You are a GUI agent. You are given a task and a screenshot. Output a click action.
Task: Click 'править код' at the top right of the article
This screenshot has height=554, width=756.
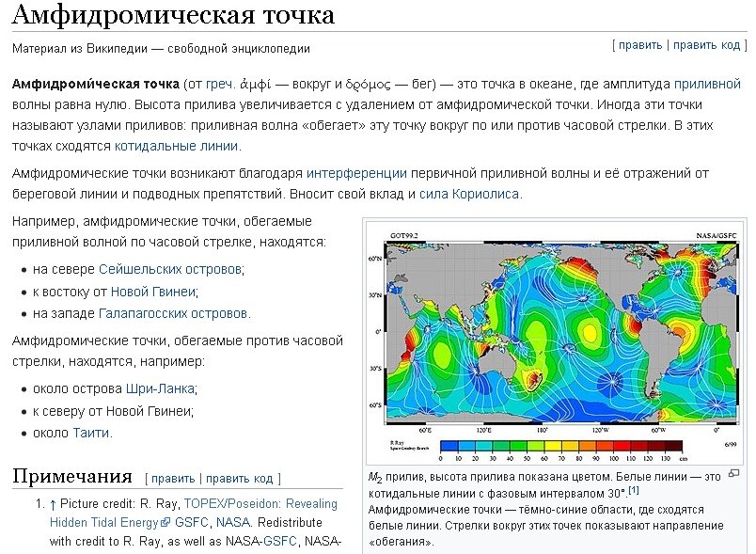707,45
